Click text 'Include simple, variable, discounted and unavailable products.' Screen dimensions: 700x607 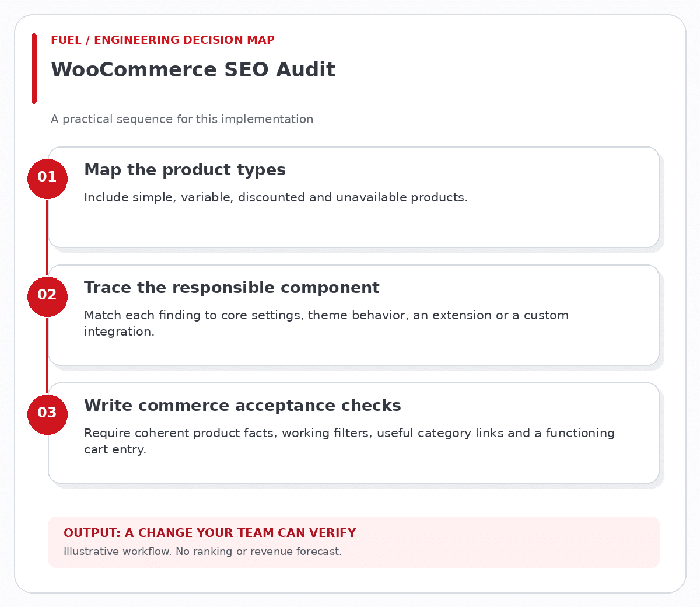tap(276, 197)
